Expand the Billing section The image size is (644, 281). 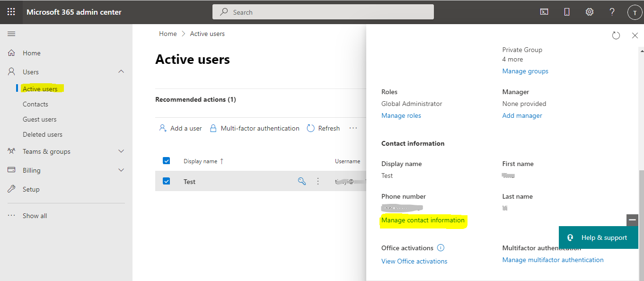pyautogui.click(x=121, y=170)
